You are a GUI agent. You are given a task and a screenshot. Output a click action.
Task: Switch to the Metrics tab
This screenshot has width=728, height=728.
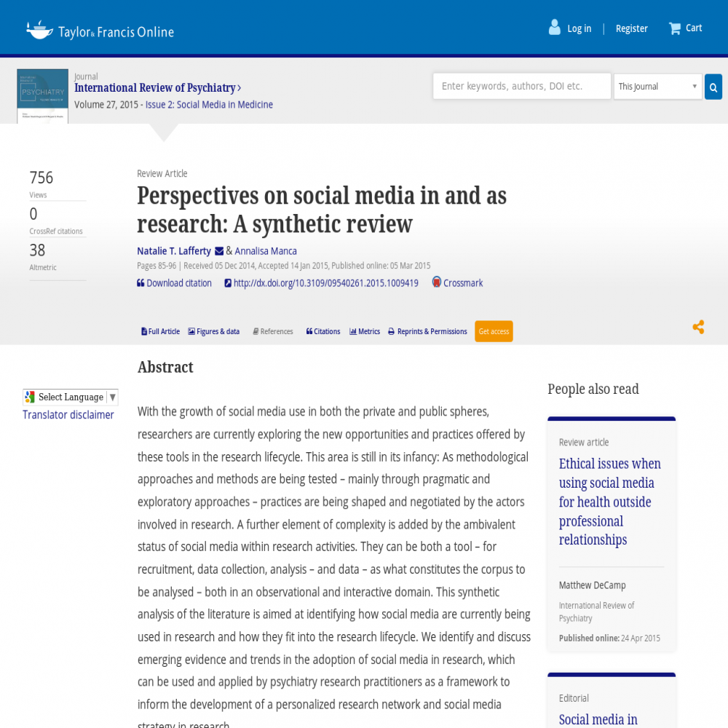pos(365,331)
